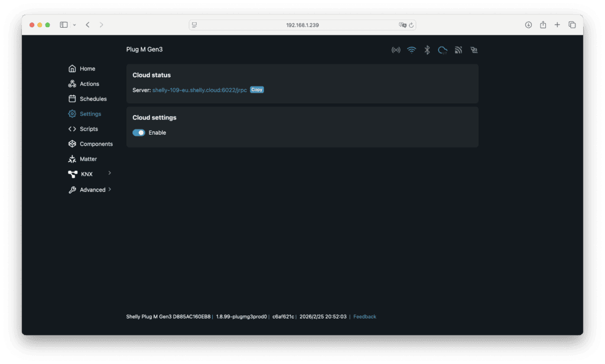
Task: Click the Matter star icon in sidebar
Action: tap(72, 159)
